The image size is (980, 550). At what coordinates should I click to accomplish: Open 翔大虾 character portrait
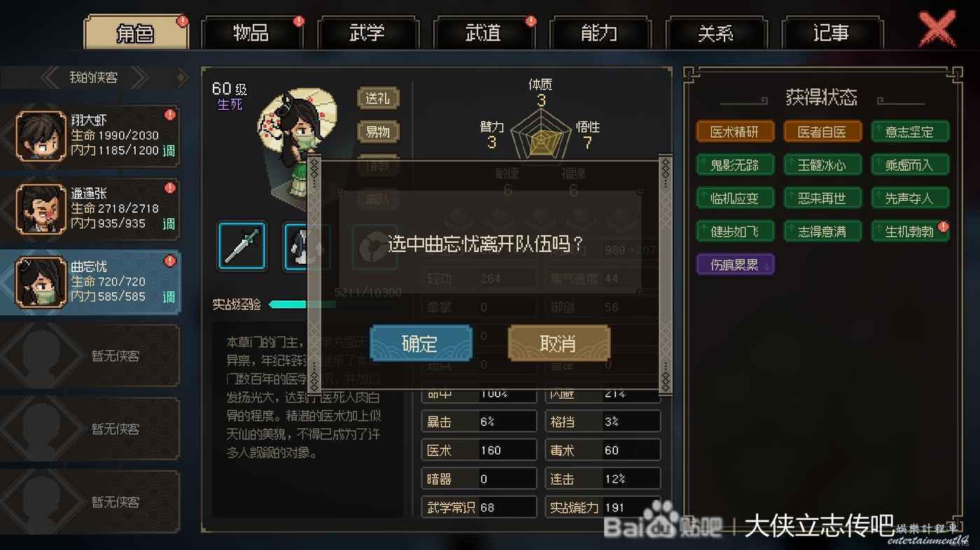[x=41, y=136]
